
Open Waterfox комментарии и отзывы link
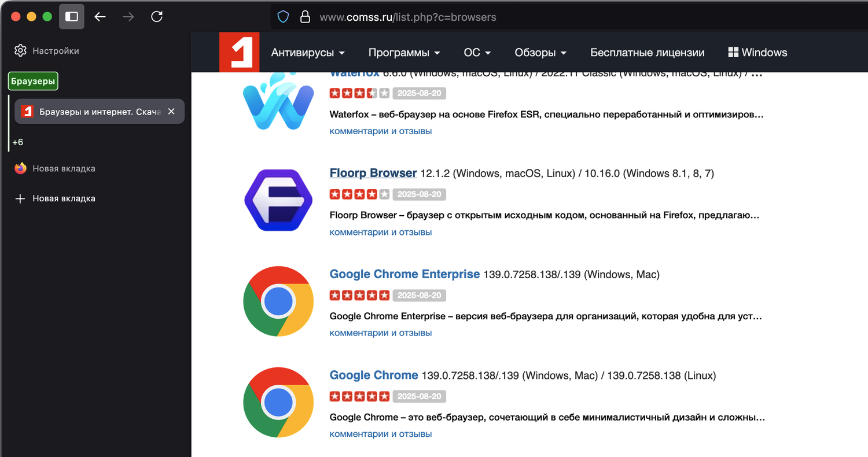click(x=381, y=131)
